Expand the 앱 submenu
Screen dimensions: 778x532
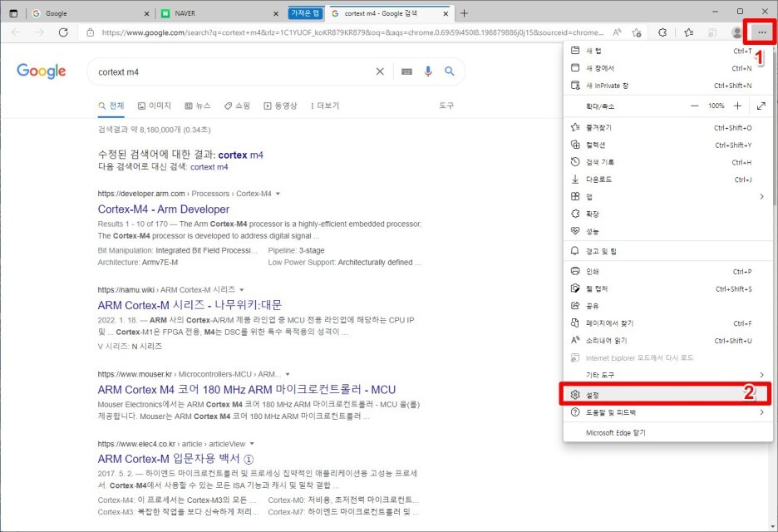click(x=667, y=196)
